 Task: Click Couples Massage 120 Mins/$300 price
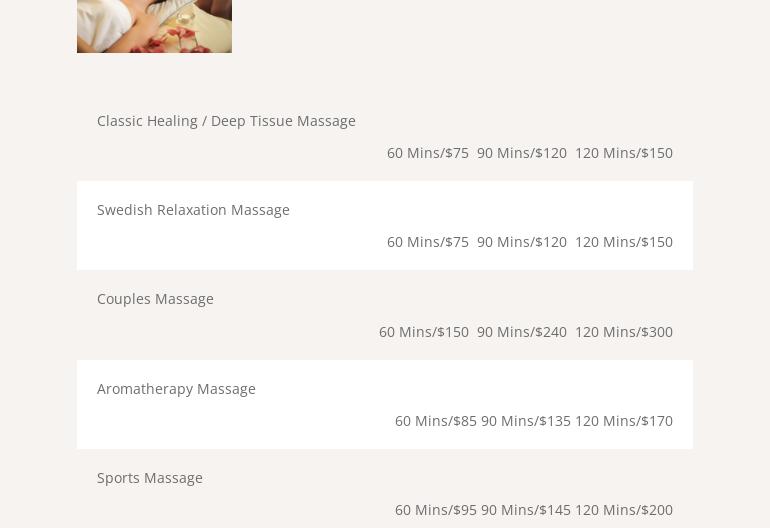[x=624, y=332]
